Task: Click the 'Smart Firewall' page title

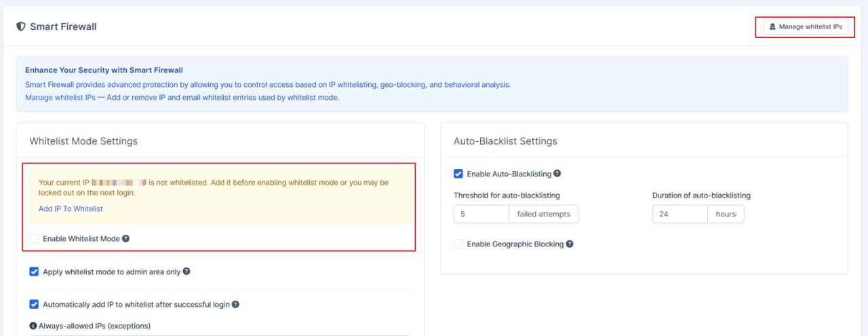Action: click(x=63, y=26)
